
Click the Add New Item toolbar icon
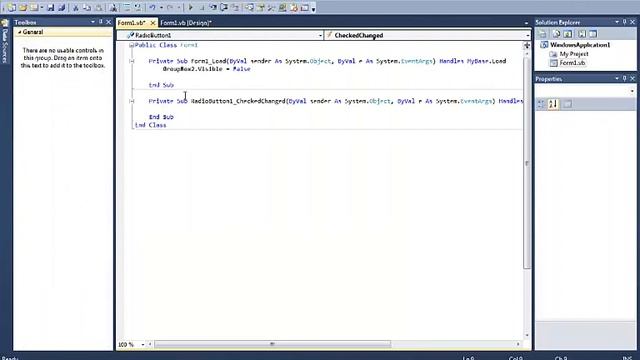[x=34, y=8]
